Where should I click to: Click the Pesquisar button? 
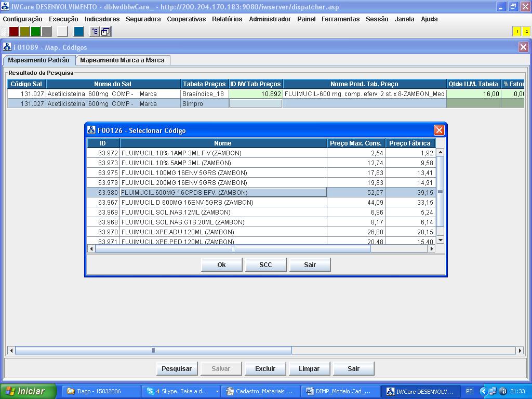(177, 368)
